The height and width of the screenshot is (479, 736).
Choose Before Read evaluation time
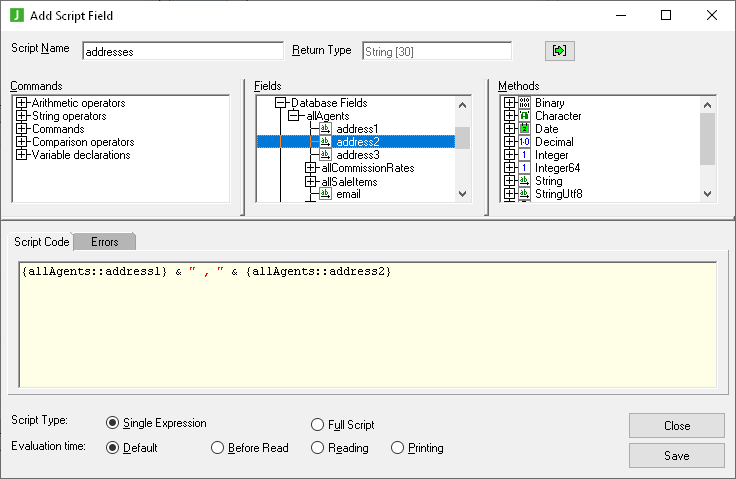click(x=218, y=448)
